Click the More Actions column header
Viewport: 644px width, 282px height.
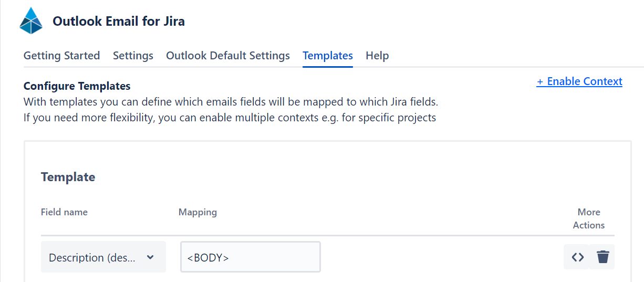[588, 218]
